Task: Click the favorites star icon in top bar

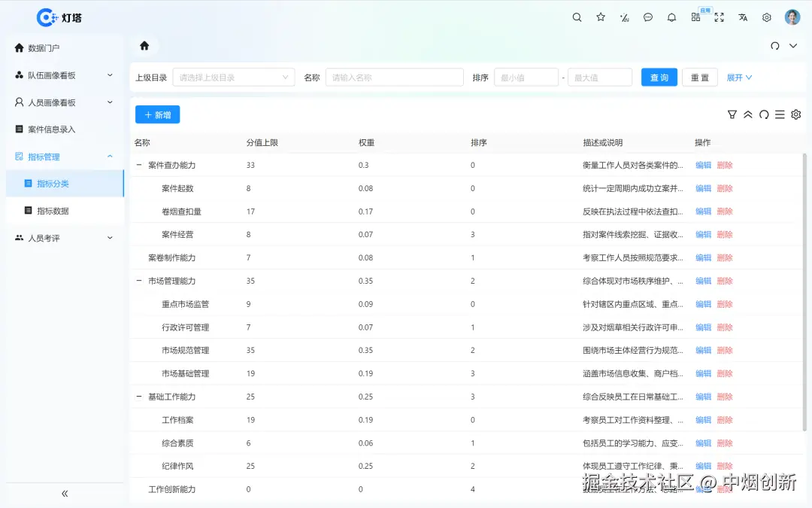Action: pyautogui.click(x=601, y=17)
